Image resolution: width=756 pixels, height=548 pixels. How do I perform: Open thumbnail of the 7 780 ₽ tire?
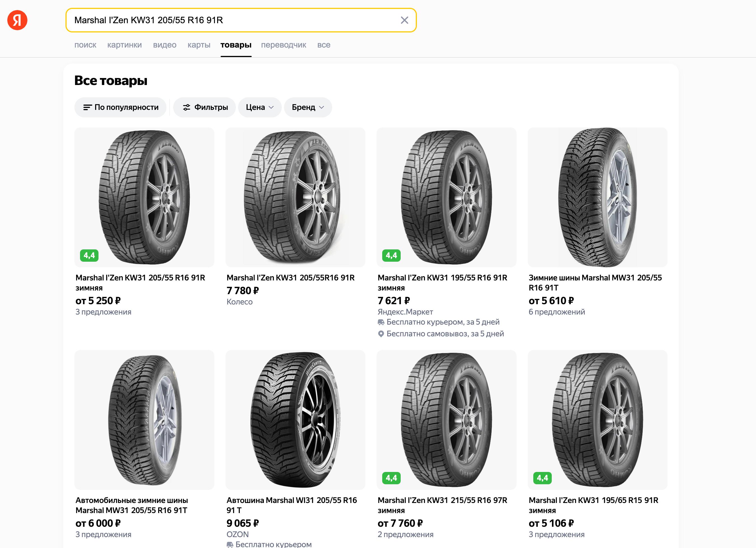pyautogui.click(x=295, y=197)
